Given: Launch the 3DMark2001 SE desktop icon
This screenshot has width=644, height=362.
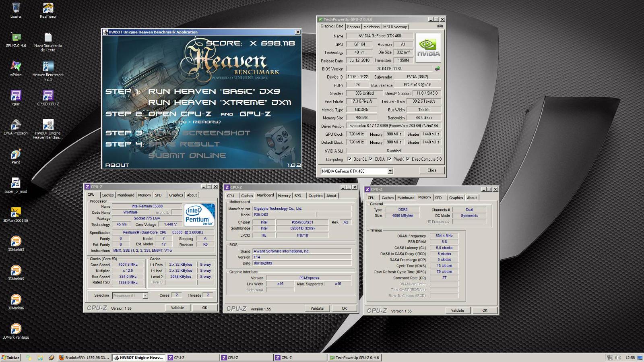Looking at the screenshot, I should [16, 215].
